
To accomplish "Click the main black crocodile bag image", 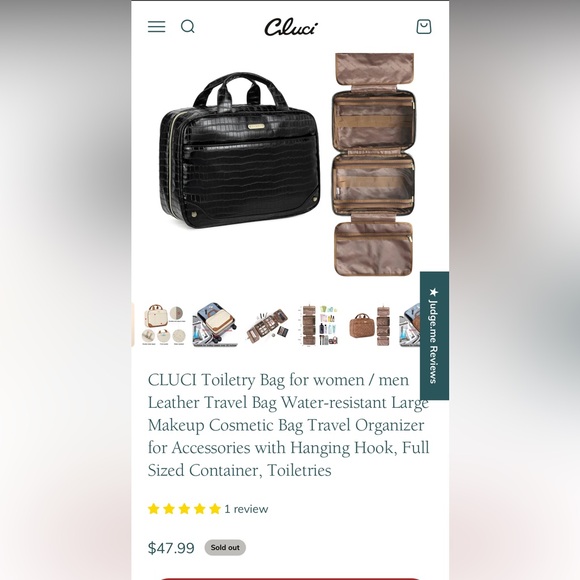I will (x=240, y=150).
